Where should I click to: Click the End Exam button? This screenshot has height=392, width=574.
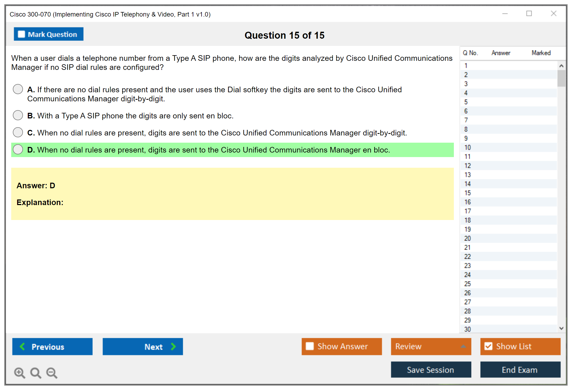(520, 370)
